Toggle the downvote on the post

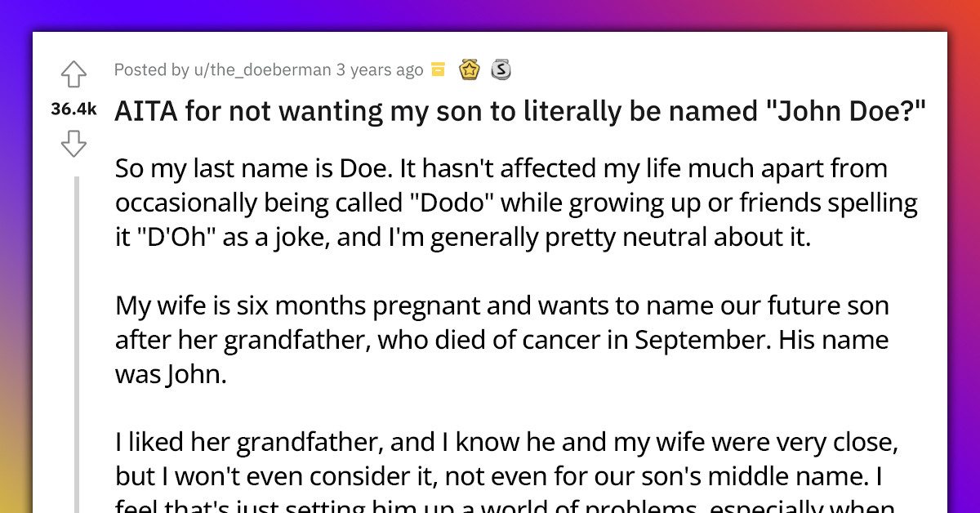pyautogui.click(x=73, y=144)
